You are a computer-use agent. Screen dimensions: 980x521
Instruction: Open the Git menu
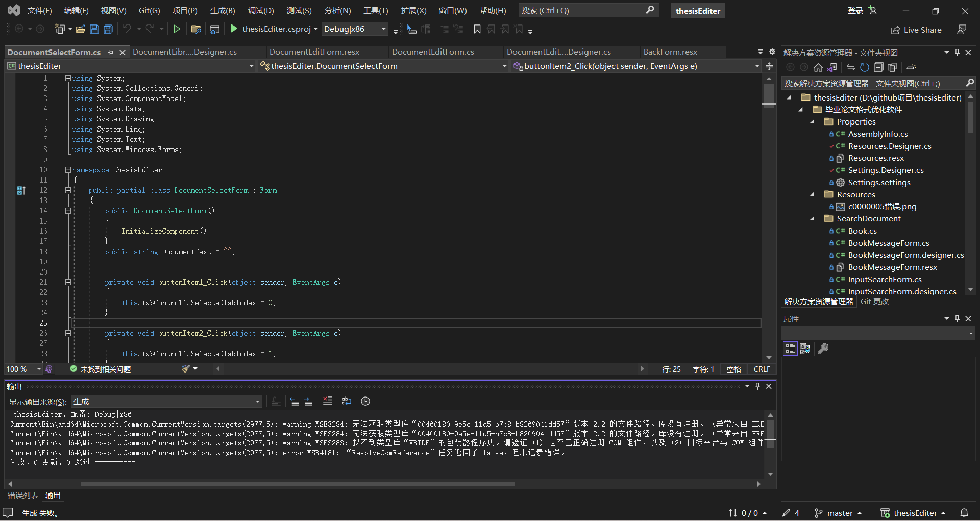point(149,10)
